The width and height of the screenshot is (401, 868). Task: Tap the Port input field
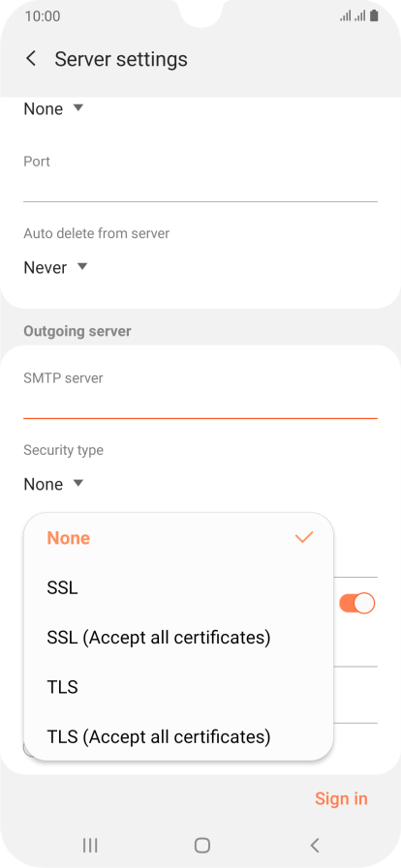pos(200,188)
